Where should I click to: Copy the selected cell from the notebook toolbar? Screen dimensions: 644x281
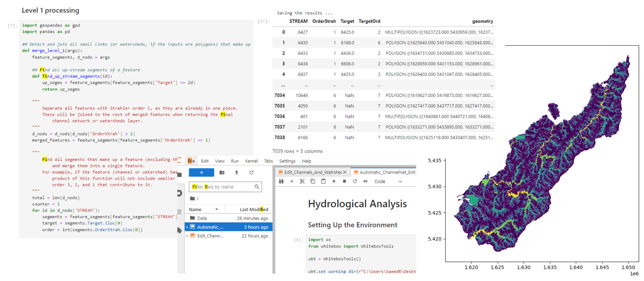pos(313,182)
